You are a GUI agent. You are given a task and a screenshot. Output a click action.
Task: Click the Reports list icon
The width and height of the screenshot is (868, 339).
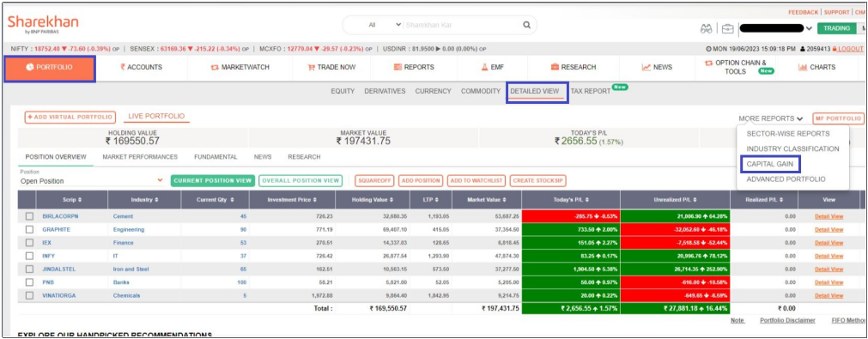[x=398, y=68]
